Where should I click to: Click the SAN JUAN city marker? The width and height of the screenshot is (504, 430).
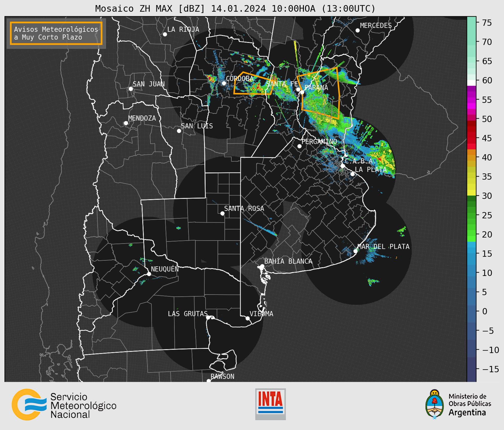[131, 89]
